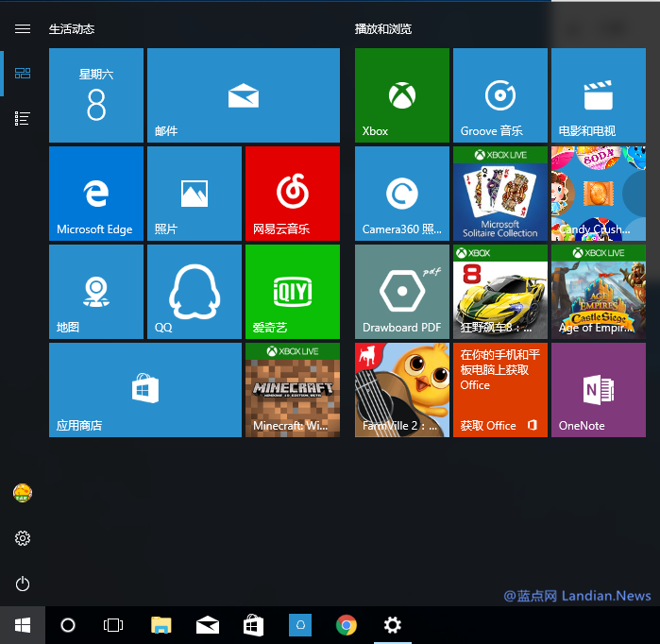660x644 pixels.
Task: Launch the FarmVille 2 tile
Action: pyautogui.click(x=402, y=390)
